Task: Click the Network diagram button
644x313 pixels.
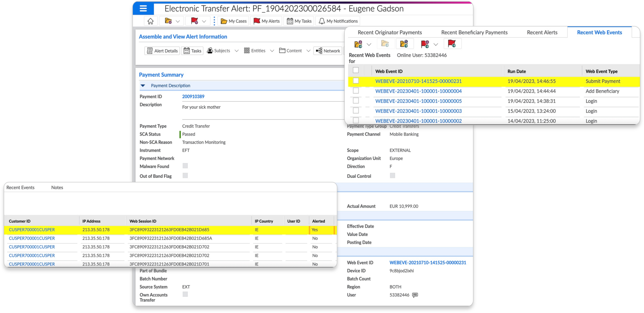Action: pos(328,51)
